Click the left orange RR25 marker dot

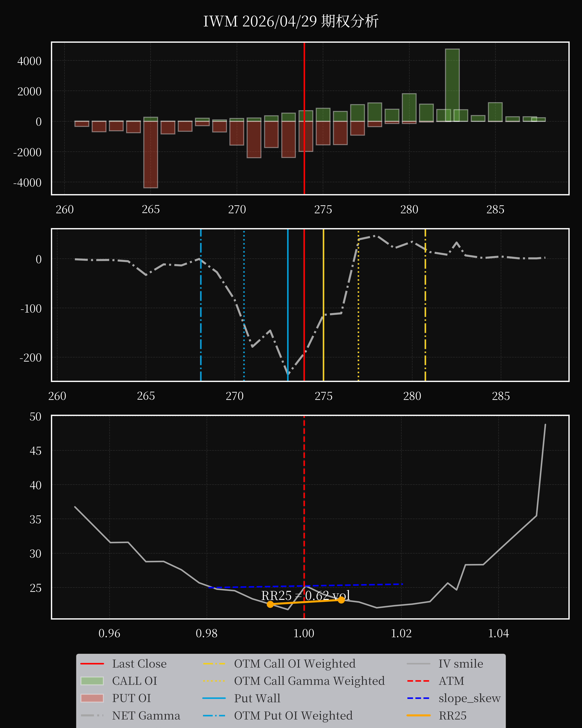pos(270,604)
